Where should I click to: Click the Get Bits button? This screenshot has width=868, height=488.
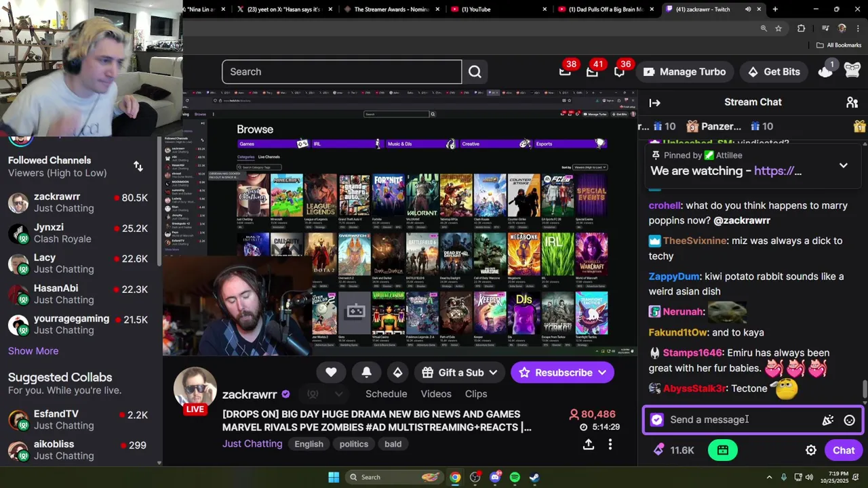[x=773, y=72]
